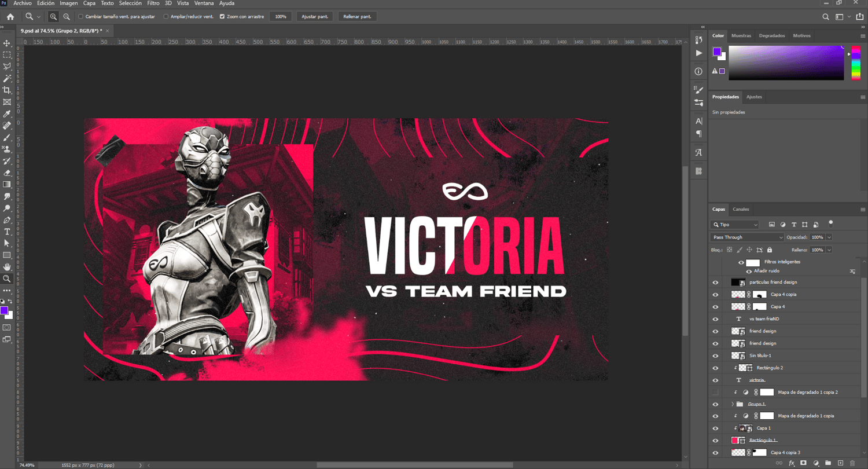Viewport: 868px width, 469px height.
Task: Select the Rectangular Marquee tool
Action: tap(7, 55)
